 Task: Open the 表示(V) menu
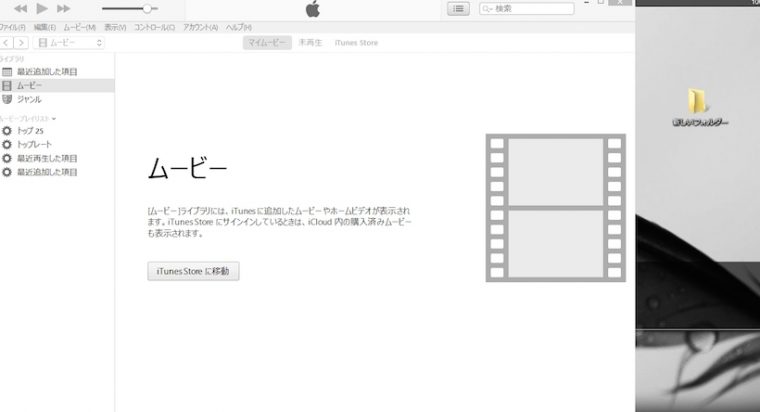(x=115, y=28)
